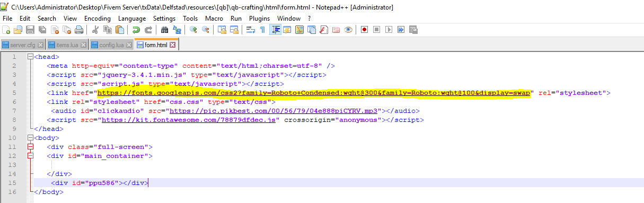The image size is (644, 203).
Task: Click the fonts.googleapis.com URL link
Action: [x=314, y=93]
